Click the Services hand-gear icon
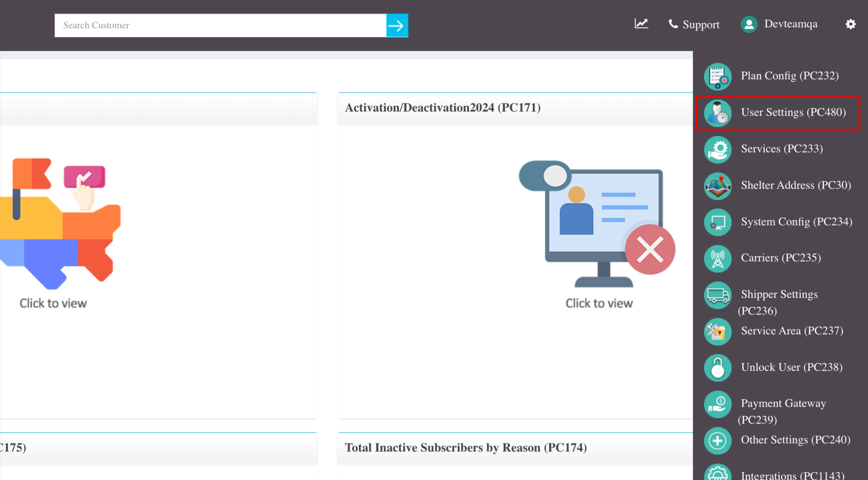Screen dimensions: 868x480 pyautogui.click(x=718, y=149)
